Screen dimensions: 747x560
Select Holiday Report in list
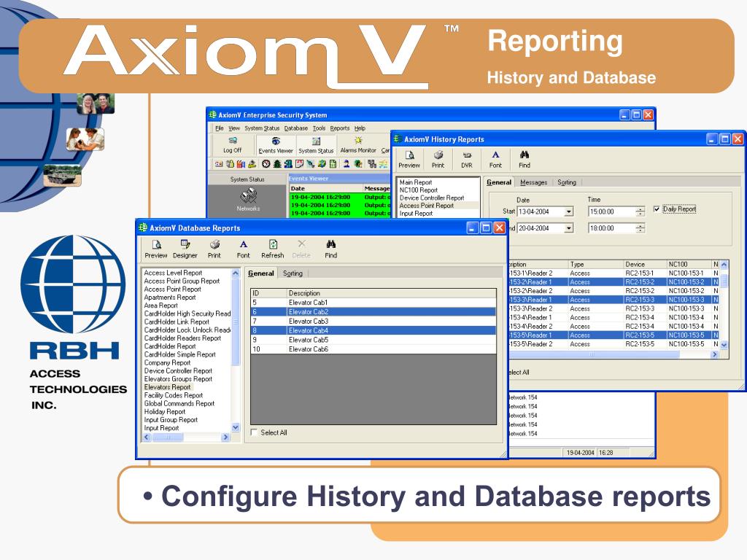164,411
